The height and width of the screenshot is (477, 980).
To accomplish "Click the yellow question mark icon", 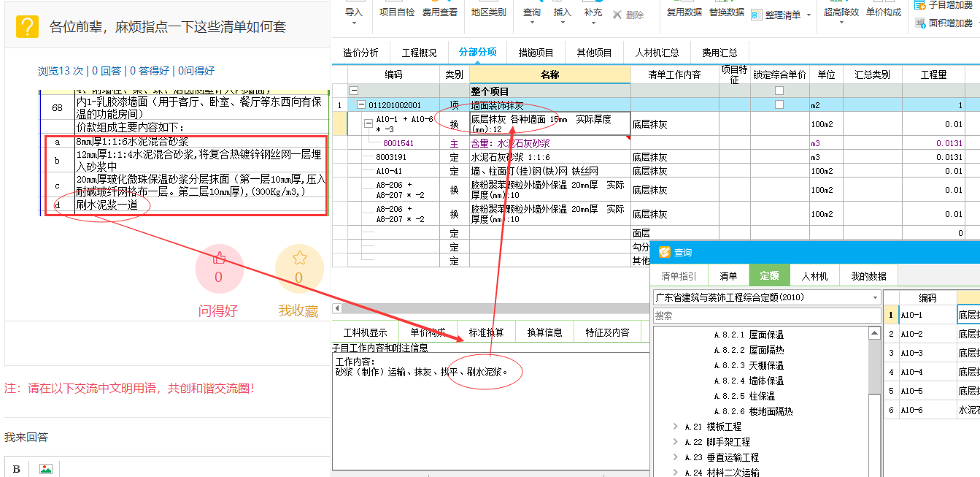I will point(27,27).
